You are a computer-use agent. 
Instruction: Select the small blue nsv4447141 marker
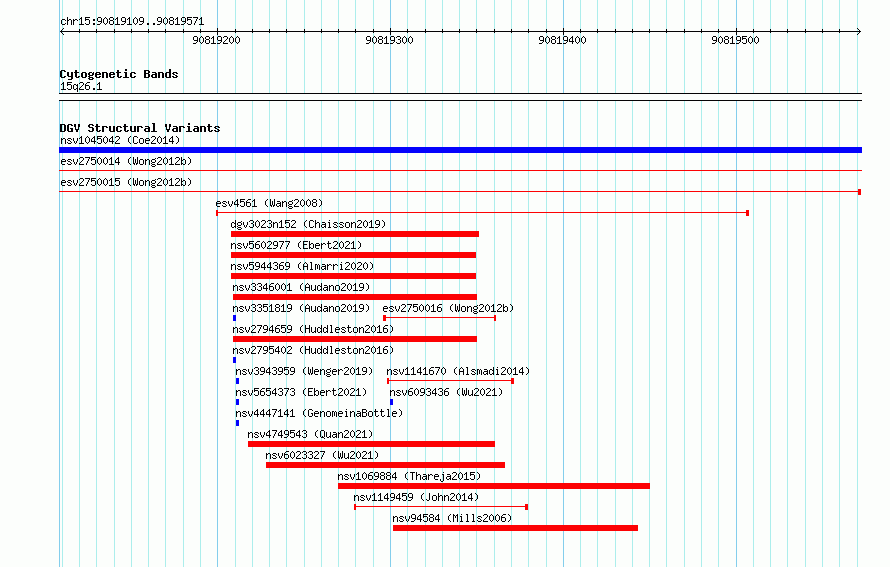point(237,423)
